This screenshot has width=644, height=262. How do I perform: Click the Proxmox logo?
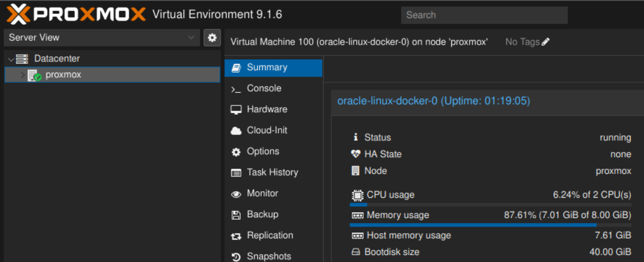click(75, 14)
